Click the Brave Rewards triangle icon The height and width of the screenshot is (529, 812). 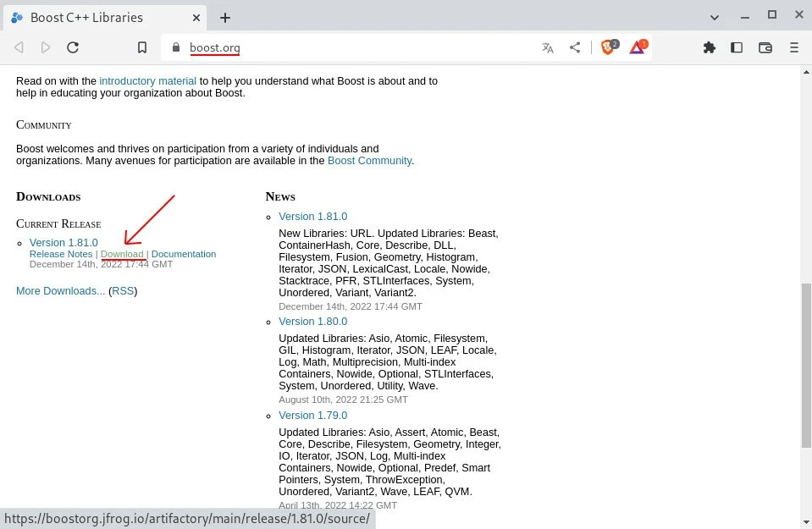pyautogui.click(x=638, y=47)
